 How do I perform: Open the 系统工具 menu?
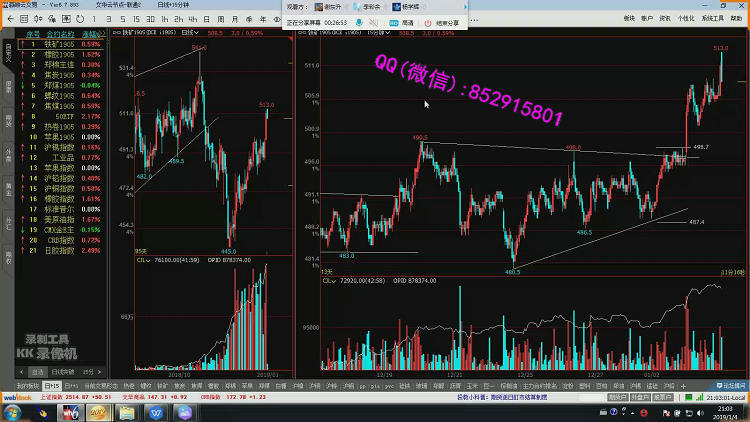coord(713,18)
